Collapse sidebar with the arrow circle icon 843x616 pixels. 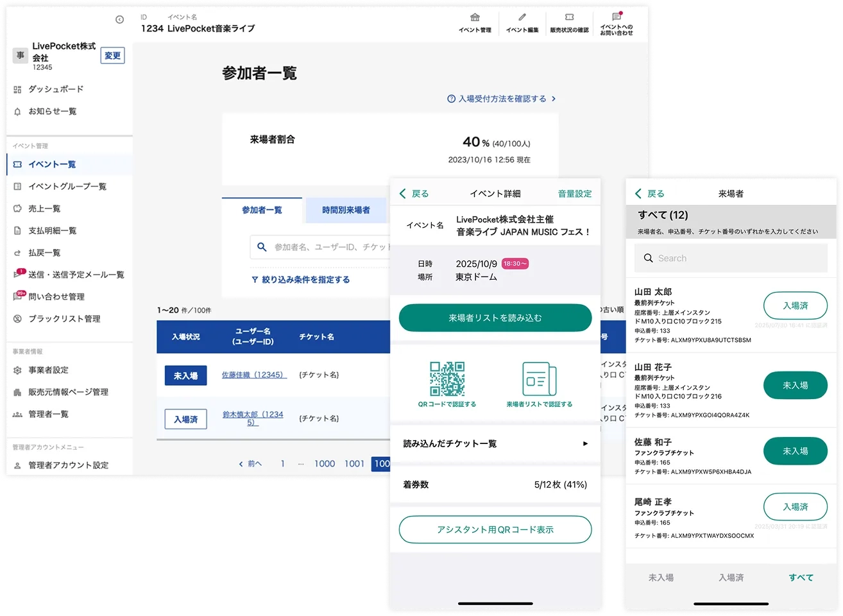(x=119, y=20)
